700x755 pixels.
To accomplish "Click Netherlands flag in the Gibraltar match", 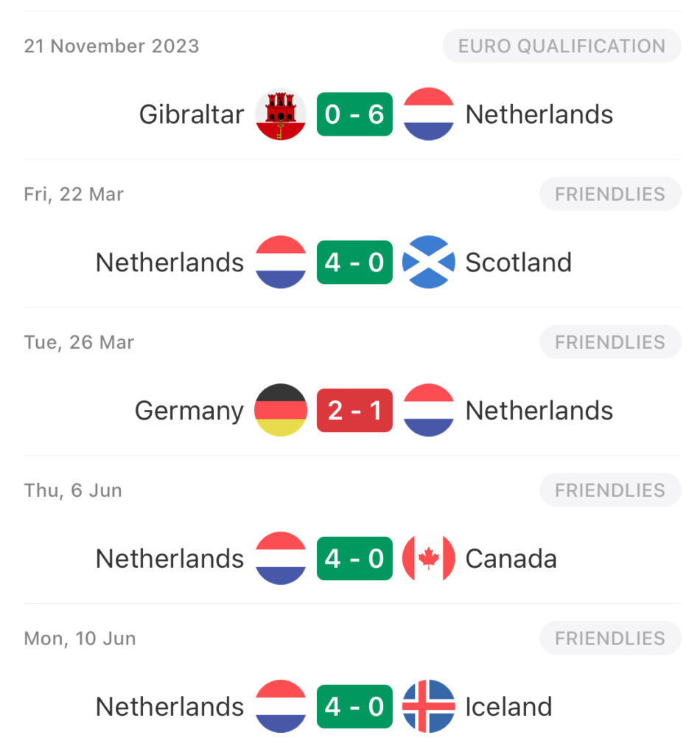I will point(428,114).
